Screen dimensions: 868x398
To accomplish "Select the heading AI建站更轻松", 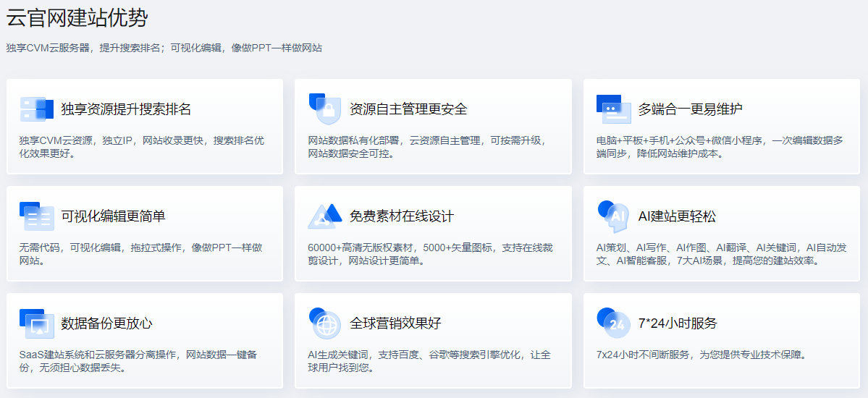I will point(677,216).
